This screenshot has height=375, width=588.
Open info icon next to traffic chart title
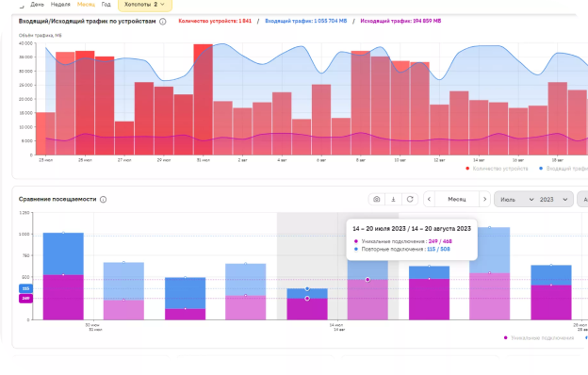pos(163,22)
